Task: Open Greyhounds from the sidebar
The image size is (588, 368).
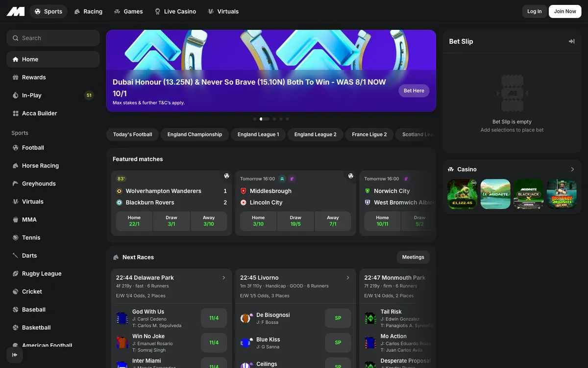Action: click(x=53, y=184)
